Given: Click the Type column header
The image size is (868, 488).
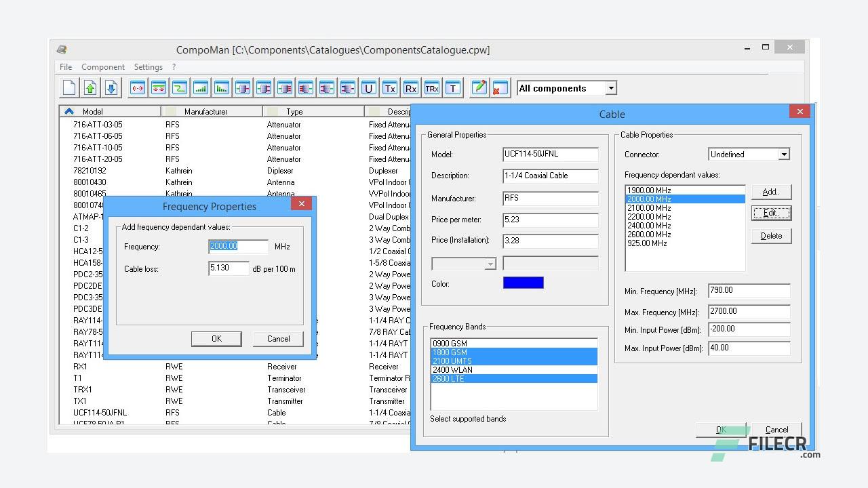Looking at the screenshot, I should click(313, 111).
